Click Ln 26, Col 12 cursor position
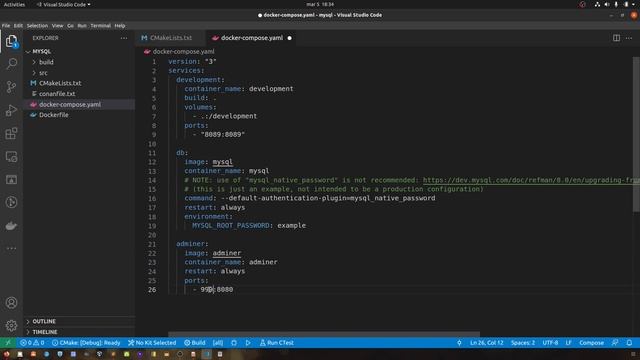Image resolution: width=640 pixels, height=360 pixels. 486,342
